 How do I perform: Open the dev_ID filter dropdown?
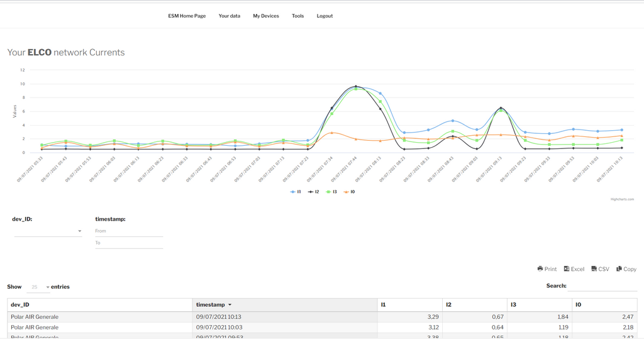tap(48, 231)
